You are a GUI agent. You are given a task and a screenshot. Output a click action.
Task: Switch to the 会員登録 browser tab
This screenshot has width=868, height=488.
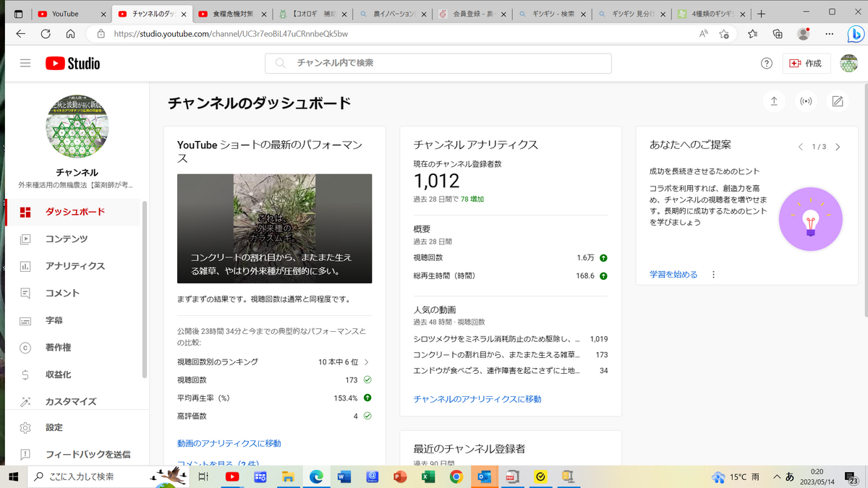pos(473,14)
